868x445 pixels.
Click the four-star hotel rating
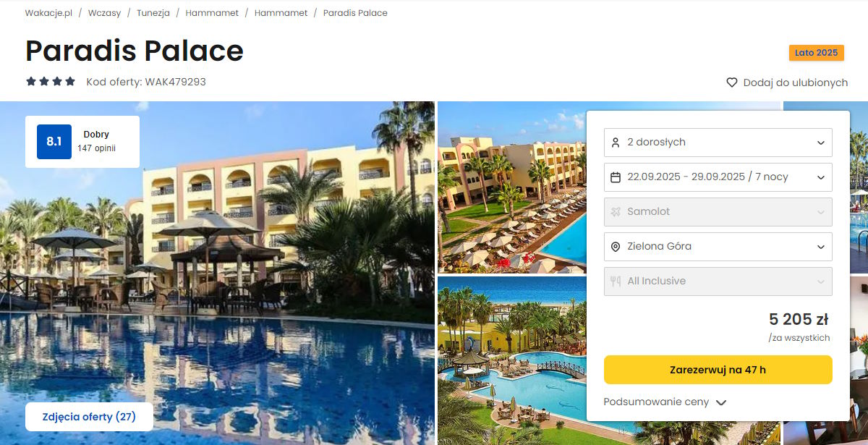point(51,82)
